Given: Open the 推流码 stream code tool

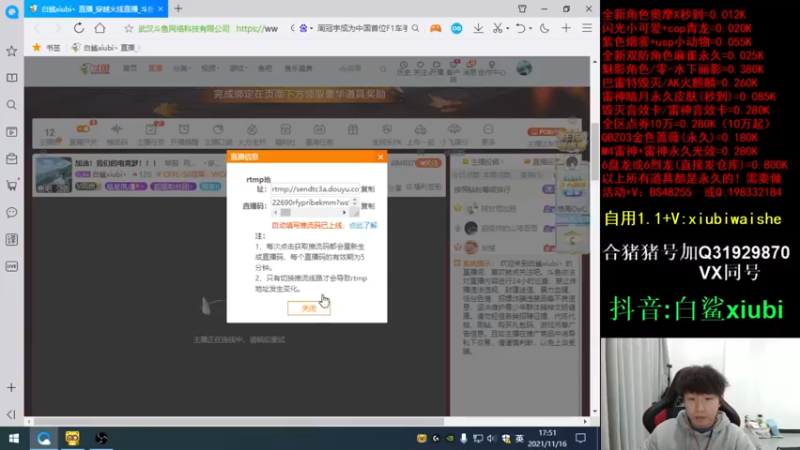Looking at the screenshot, I should click(x=117, y=135).
